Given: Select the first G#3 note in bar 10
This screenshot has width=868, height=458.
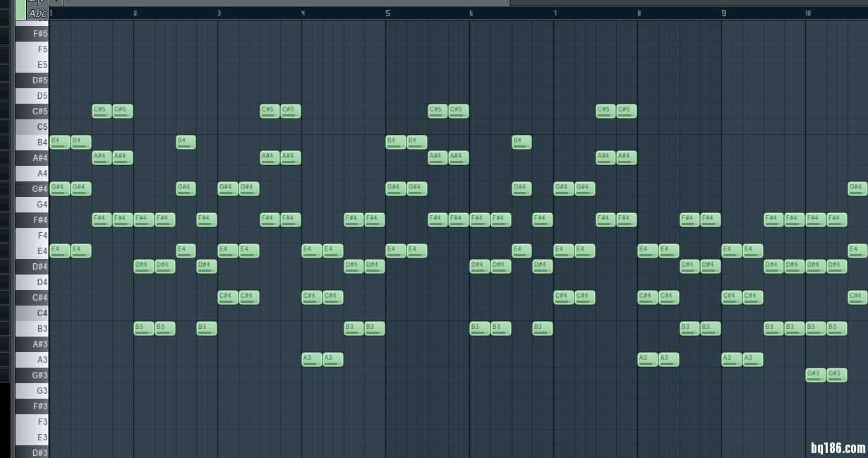Looking at the screenshot, I should click(x=815, y=375).
